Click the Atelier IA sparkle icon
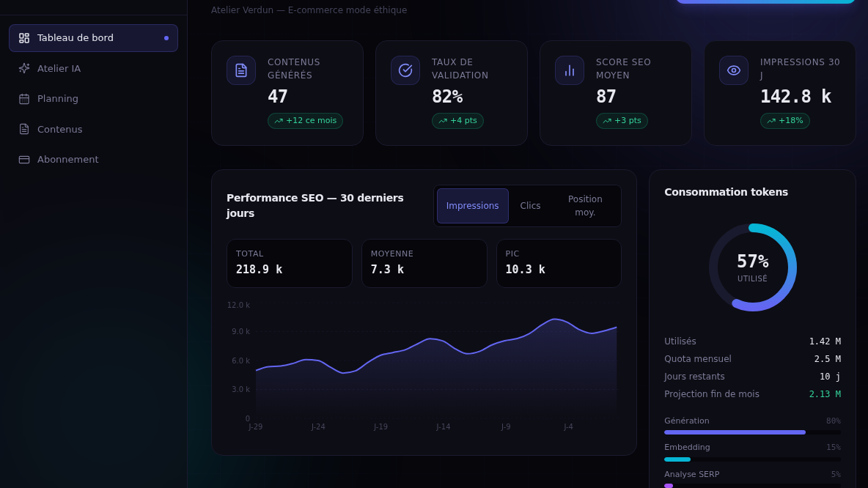This screenshot has width=868, height=488. point(23,69)
